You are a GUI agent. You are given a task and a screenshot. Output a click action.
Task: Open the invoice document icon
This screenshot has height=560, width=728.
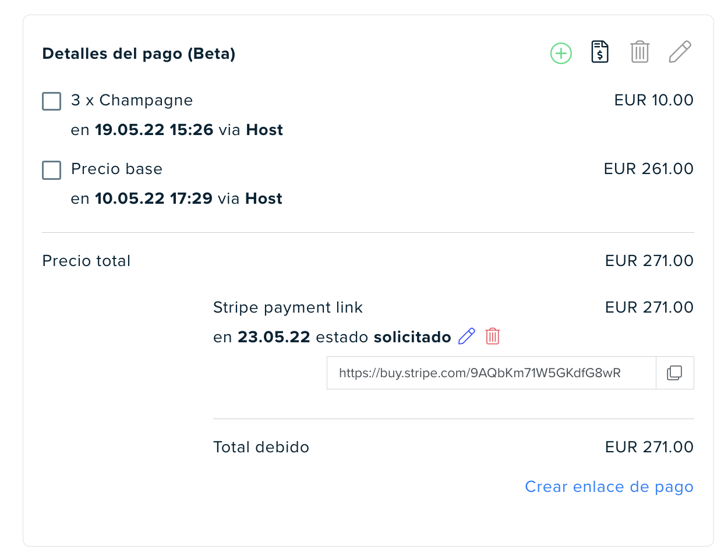coord(600,52)
